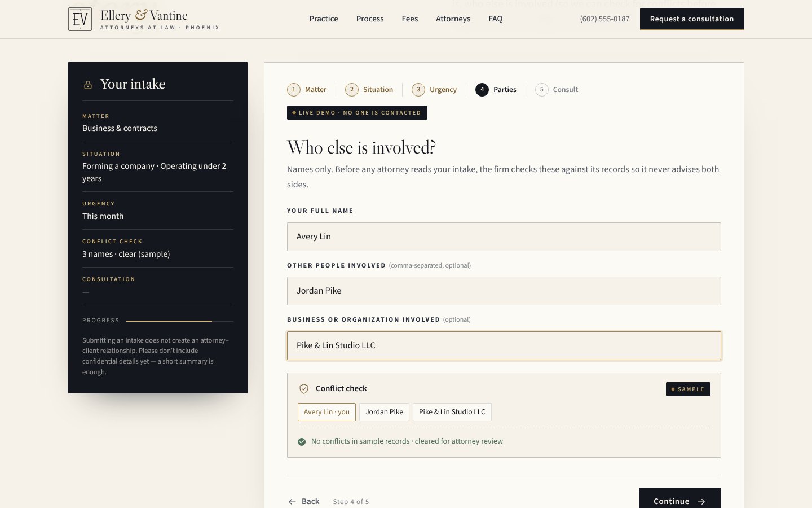Go Back to the previous step
Image resolution: width=812 pixels, height=508 pixels.
(304, 501)
